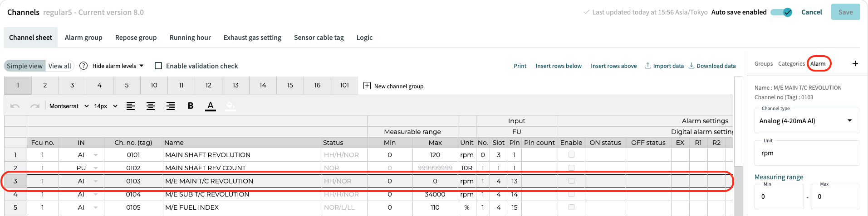The width and height of the screenshot is (868, 216).
Task: Switch to View all mode
Action: 60,66
